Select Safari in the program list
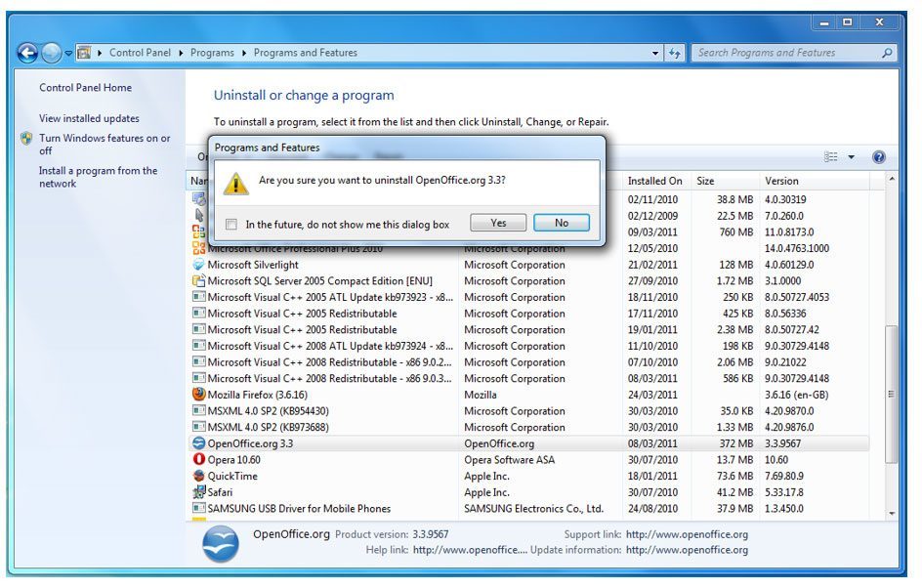The width and height of the screenshot is (922, 588). coord(220,492)
